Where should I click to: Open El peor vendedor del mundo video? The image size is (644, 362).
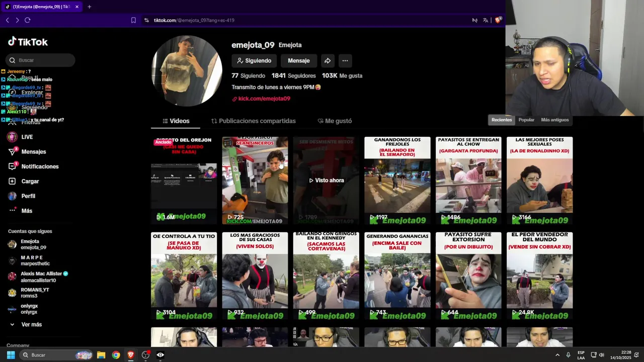(x=539, y=276)
